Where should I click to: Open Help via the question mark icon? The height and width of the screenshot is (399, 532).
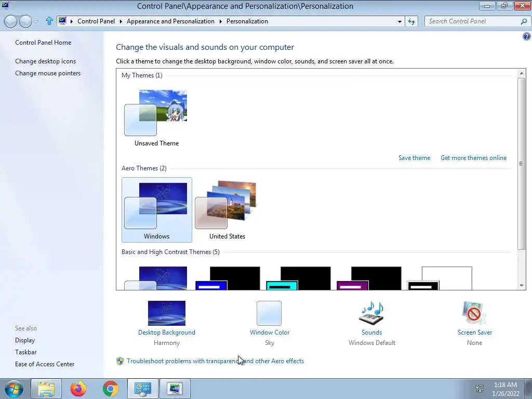coord(527,36)
